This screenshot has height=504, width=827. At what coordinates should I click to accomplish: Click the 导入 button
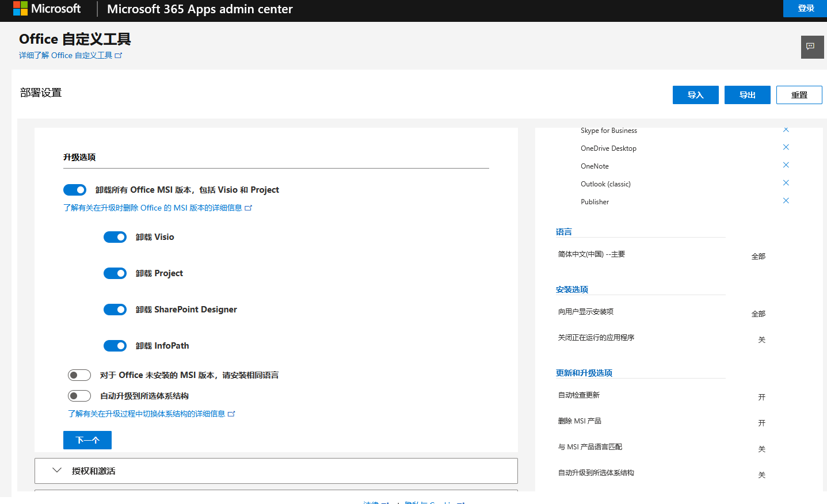[696, 95]
